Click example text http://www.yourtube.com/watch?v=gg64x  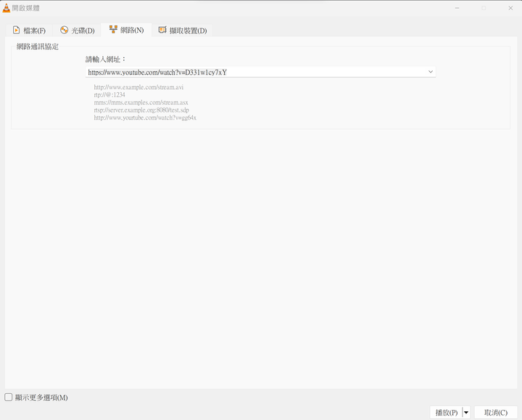click(145, 118)
